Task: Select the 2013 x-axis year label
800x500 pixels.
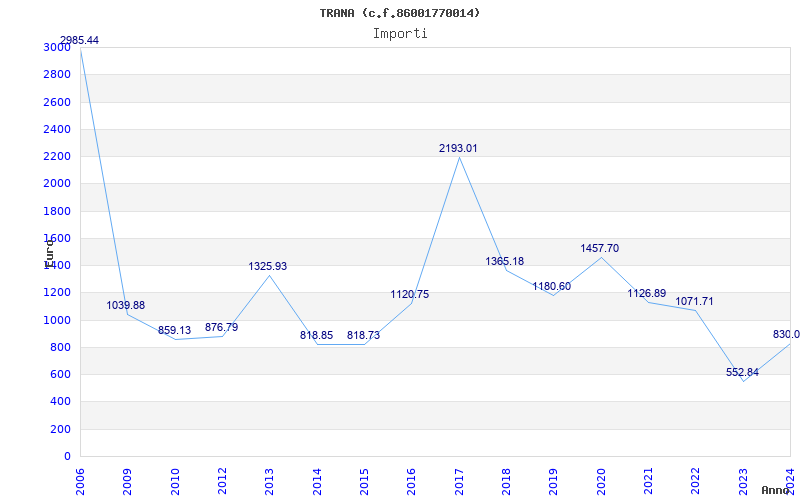Action: click(269, 481)
